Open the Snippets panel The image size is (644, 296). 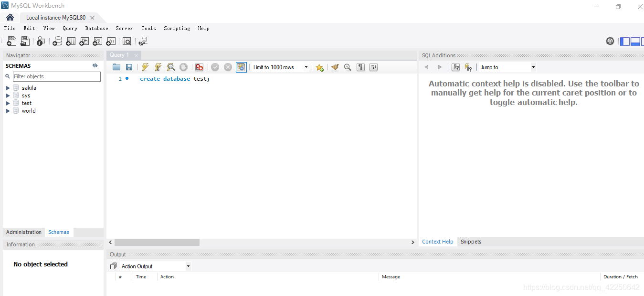(471, 242)
